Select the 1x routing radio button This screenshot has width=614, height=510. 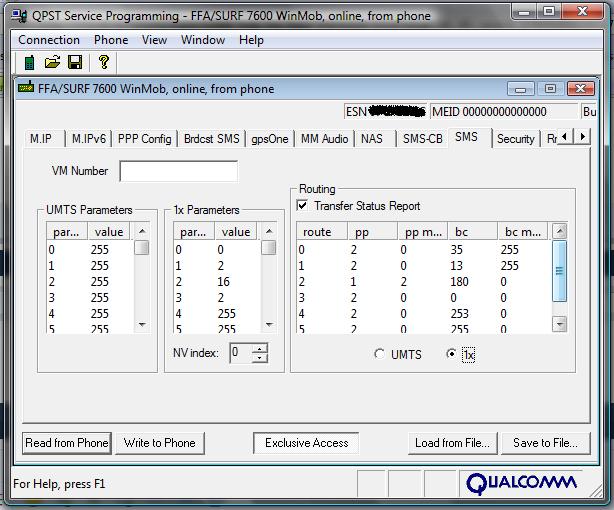451,354
